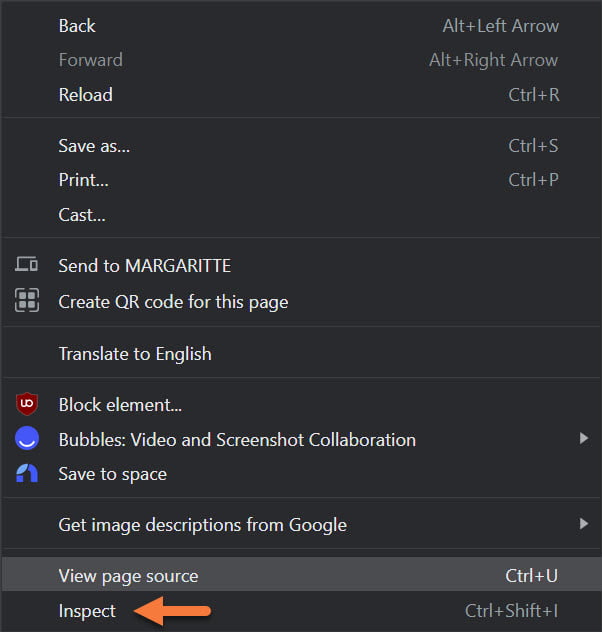Open the Save as... dialog
The height and width of the screenshot is (632, 602).
[94, 146]
